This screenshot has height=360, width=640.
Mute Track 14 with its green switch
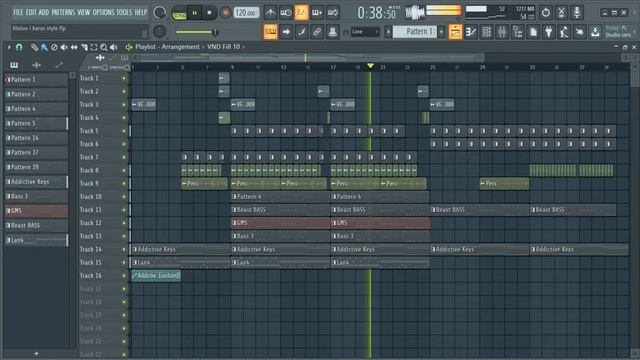(124, 249)
